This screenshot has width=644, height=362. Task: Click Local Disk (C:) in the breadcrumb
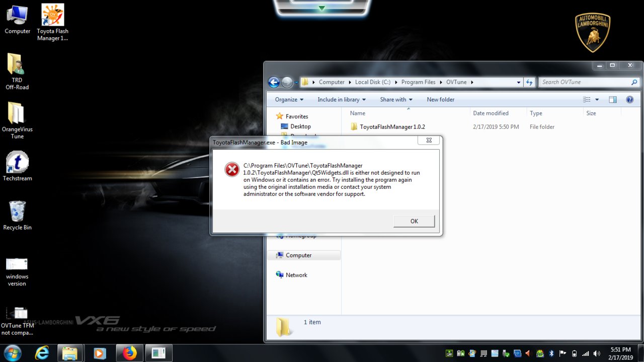[372, 82]
